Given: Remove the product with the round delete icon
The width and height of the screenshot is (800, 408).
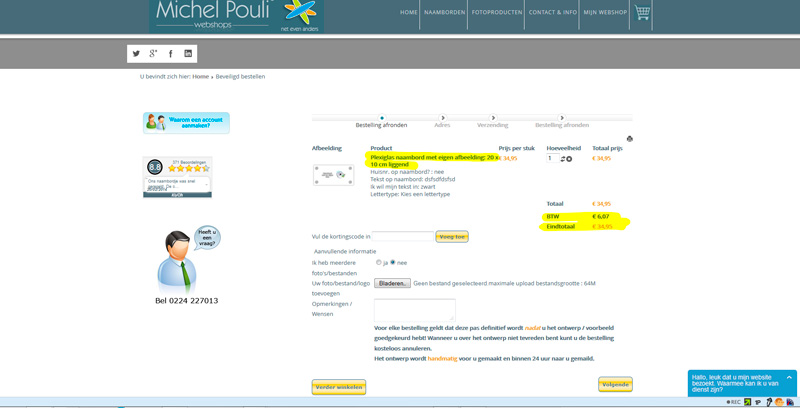Looking at the screenshot, I should [x=569, y=159].
